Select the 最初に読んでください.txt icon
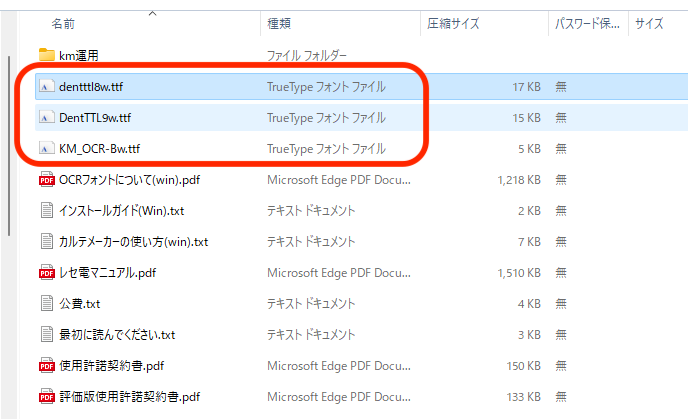Image resolution: width=688 pixels, height=419 pixels. (46, 334)
